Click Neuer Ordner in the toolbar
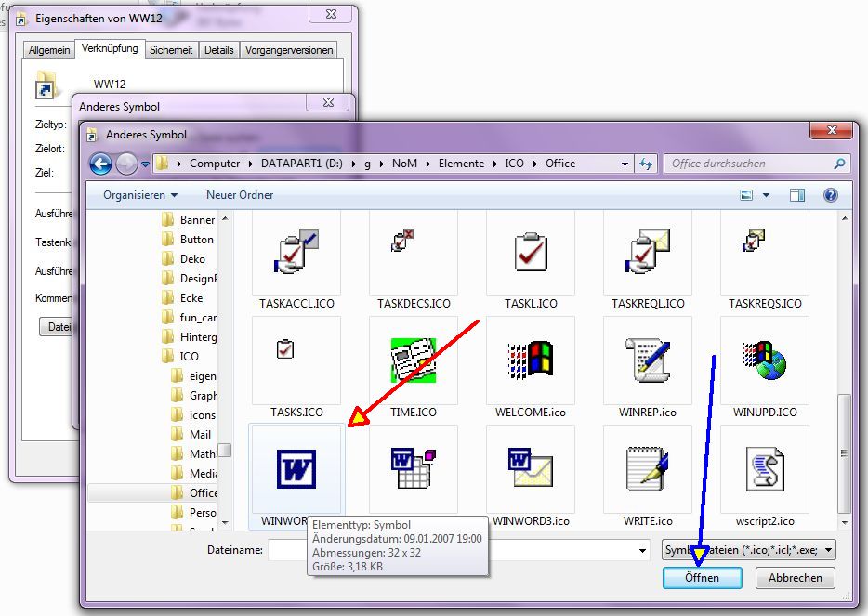The image size is (868, 616). (240, 195)
